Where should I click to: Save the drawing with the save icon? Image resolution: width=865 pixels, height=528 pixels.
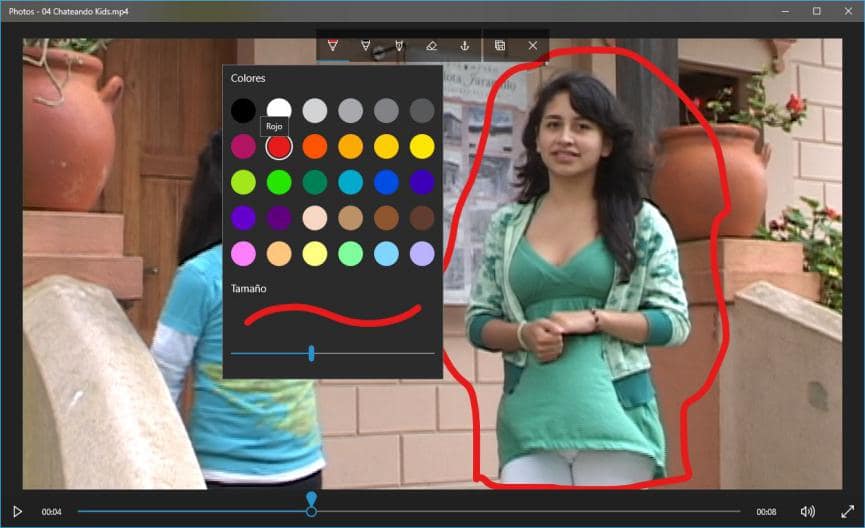500,45
